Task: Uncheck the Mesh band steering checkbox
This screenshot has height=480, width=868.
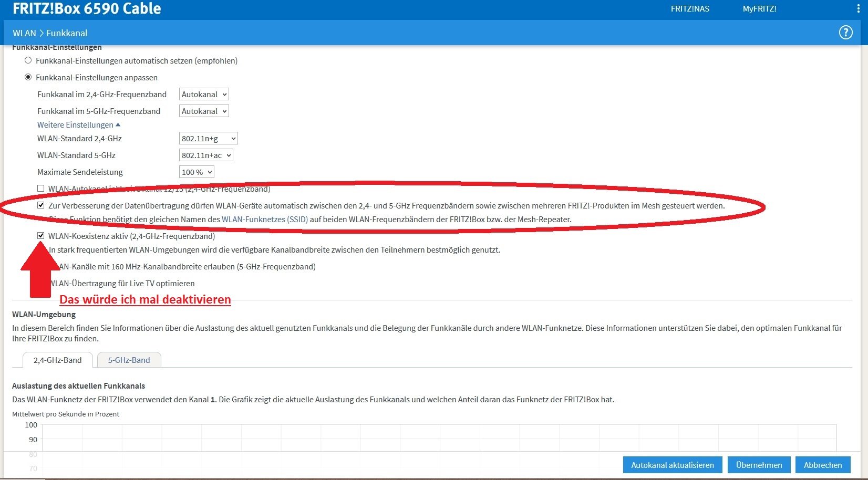Action: tap(40, 205)
